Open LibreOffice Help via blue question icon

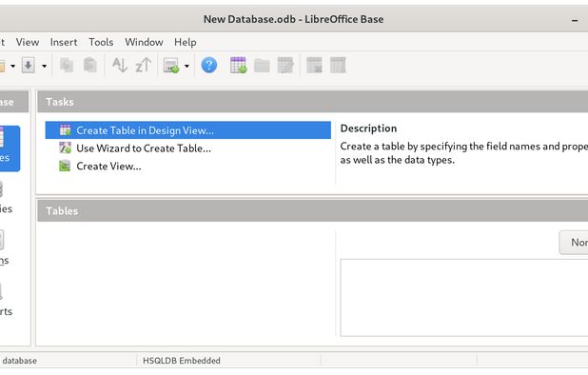coord(209,66)
